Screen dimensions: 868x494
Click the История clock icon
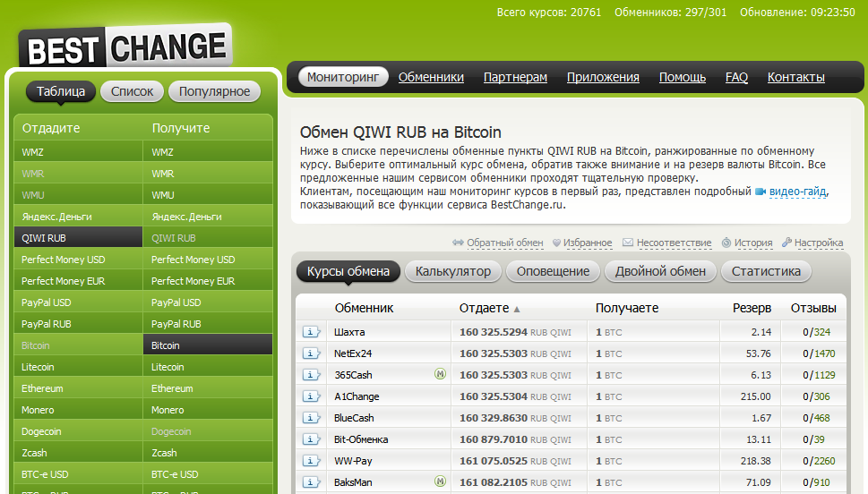tap(726, 243)
